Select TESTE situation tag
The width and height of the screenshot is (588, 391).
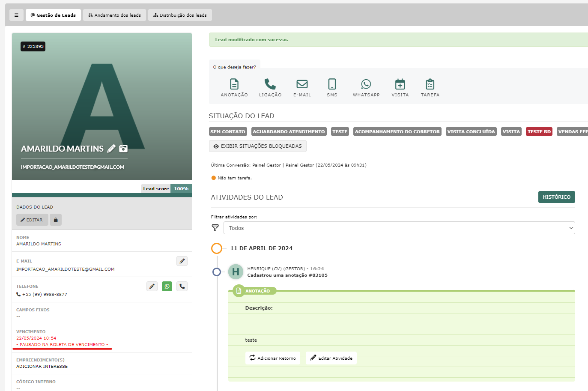point(340,131)
